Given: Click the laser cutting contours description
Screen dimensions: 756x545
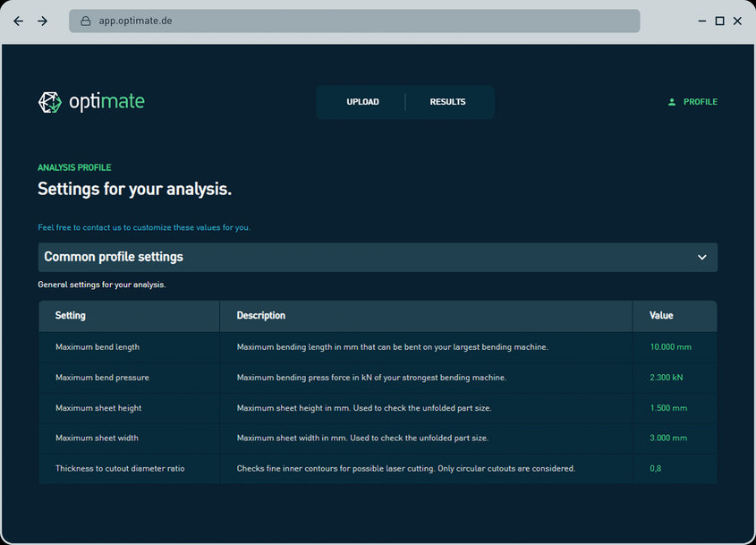Looking at the screenshot, I should tap(406, 468).
